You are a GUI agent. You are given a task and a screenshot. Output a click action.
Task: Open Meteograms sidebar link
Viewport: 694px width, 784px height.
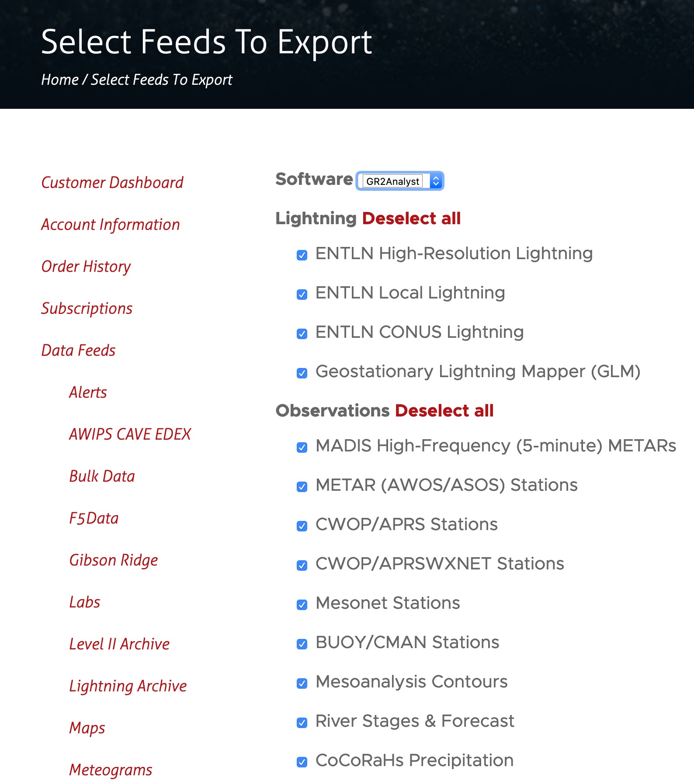(x=111, y=770)
